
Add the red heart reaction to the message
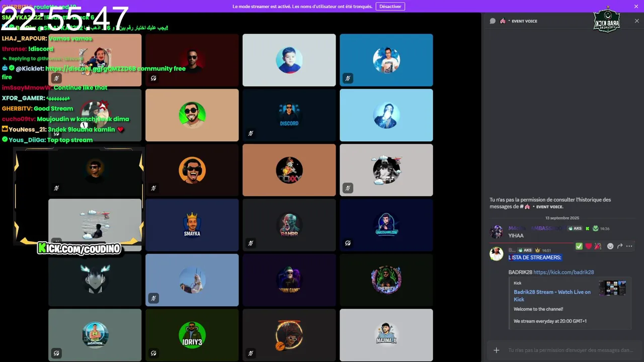coord(589,246)
